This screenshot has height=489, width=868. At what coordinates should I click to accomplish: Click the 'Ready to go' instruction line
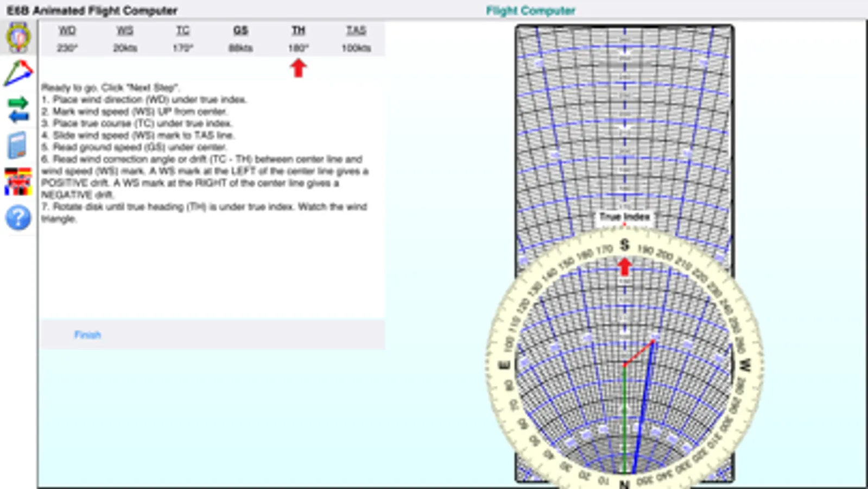coord(110,87)
